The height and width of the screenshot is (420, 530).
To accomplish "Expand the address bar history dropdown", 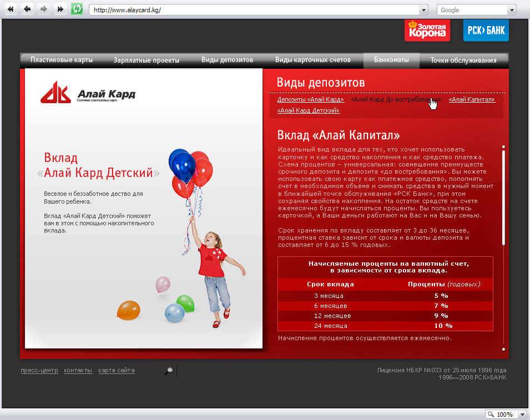I will pyautogui.click(x=423, y=10).
